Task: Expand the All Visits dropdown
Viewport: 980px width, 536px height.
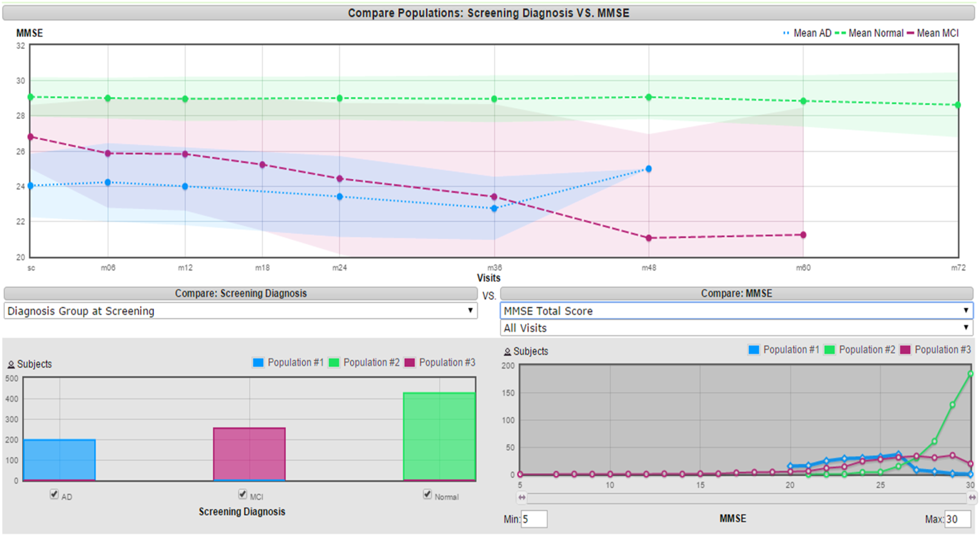Action: coord(736,327)
